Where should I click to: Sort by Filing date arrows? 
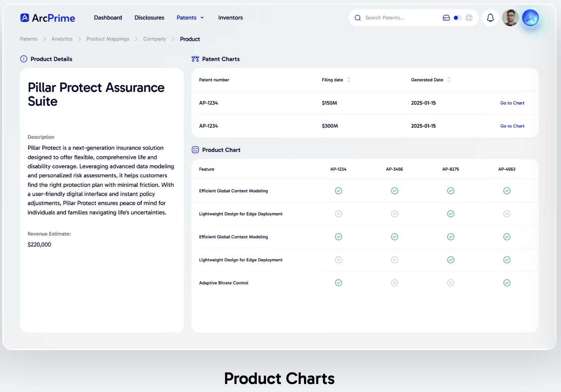pyautogui.click(x=349, y=80)
